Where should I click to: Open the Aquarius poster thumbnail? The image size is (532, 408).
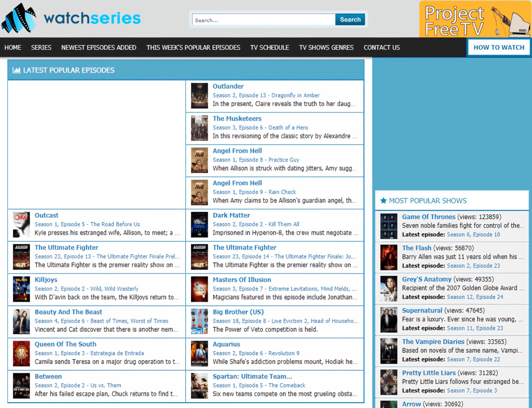pyautogui.click(x=199, y=354)
